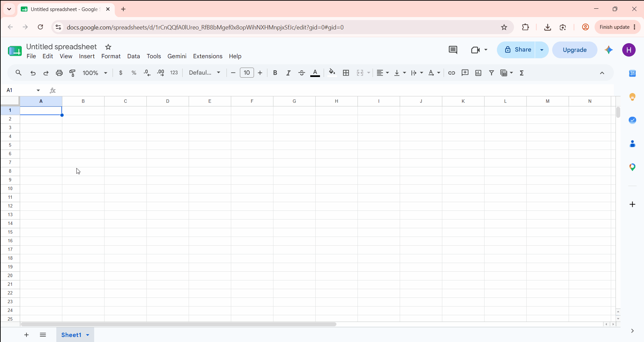The height and width of the screenshot is (342, 644).
Task: Click the Upgrade button
Action: [575, 50]
